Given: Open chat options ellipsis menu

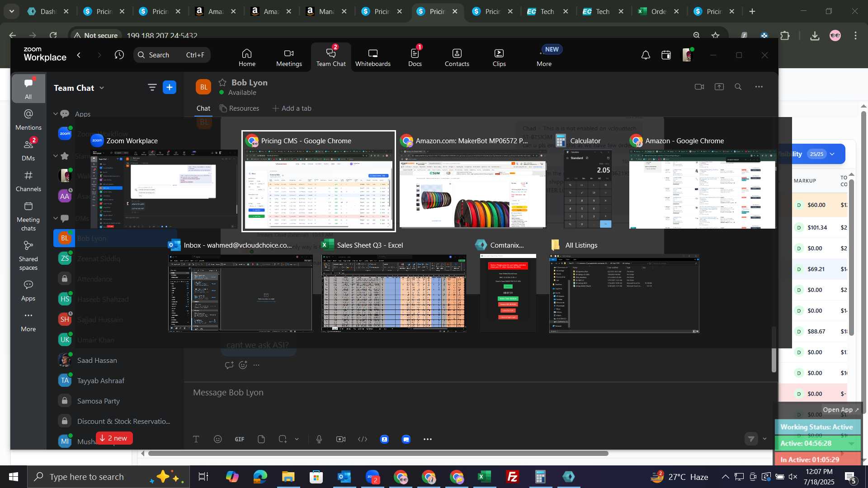Looking at the screenshot, I should [759, 87].
